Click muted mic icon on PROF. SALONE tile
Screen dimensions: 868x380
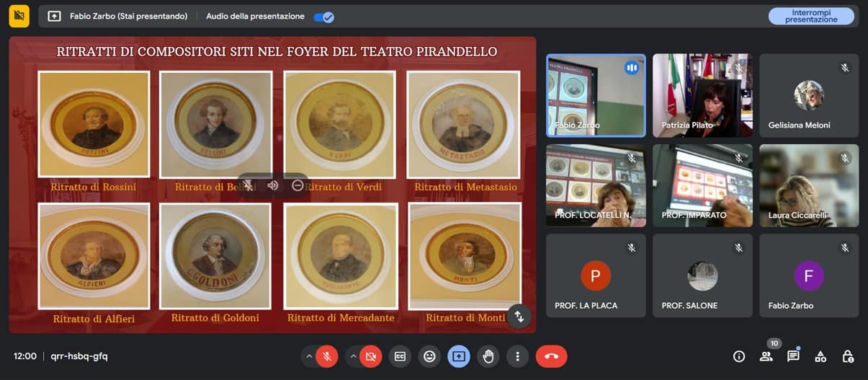(x=738, y=248)
